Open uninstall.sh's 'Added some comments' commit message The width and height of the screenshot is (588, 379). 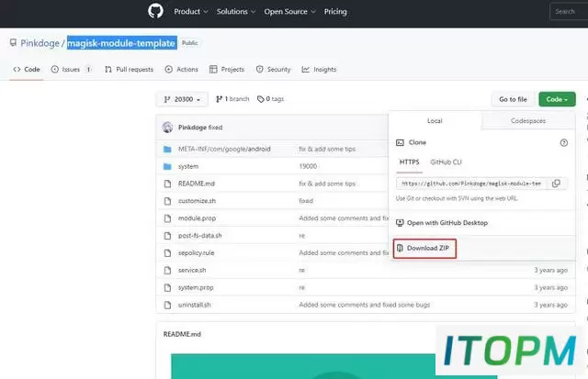(365, 305)
